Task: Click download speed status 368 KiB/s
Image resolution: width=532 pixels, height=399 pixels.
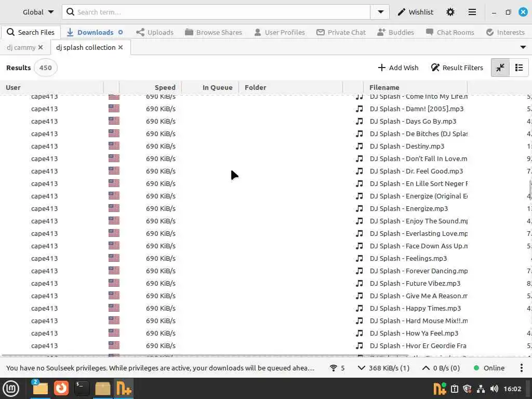Action: 384,368
